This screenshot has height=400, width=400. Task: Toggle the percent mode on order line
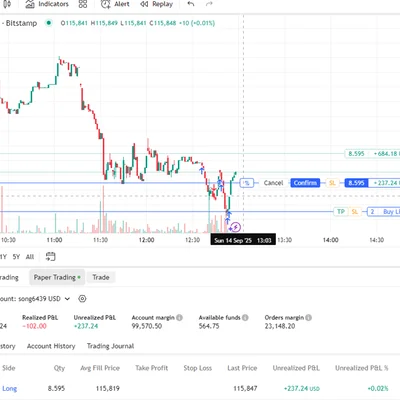[x=246, y=183]
